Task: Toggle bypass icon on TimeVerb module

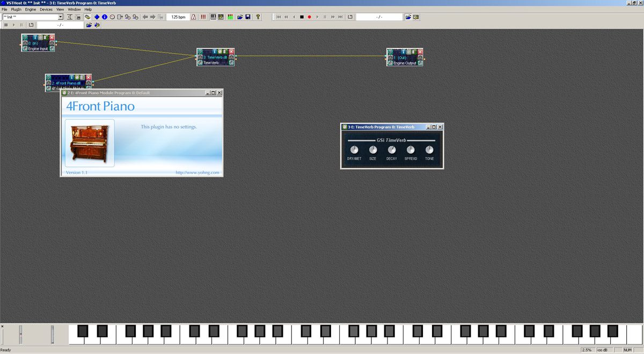Action: click(200, 51)
